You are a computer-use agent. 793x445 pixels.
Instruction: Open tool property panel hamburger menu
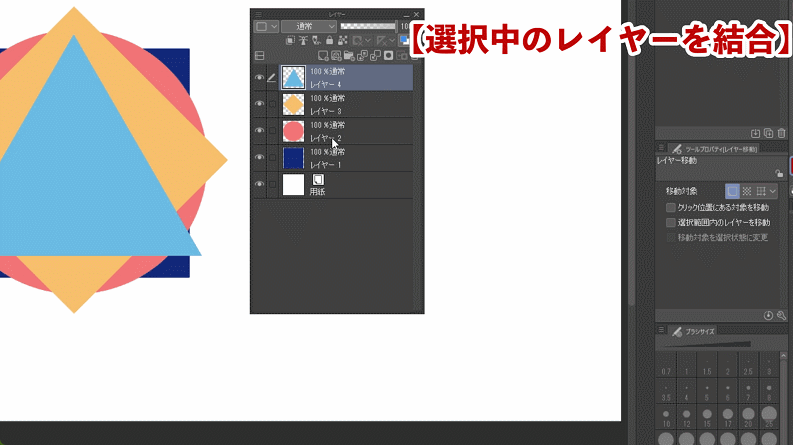coord(661,148)
